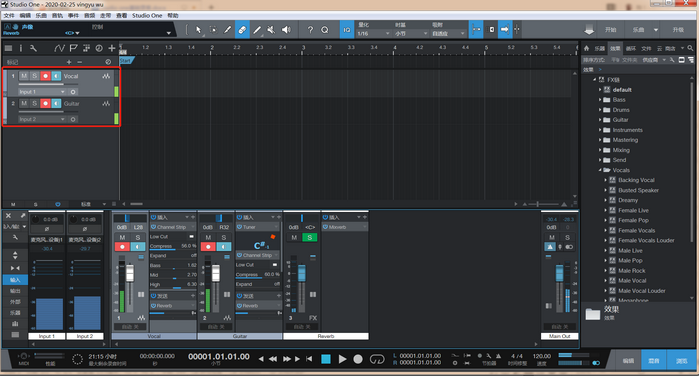Select the Paint pencil tool

point(227,30)
